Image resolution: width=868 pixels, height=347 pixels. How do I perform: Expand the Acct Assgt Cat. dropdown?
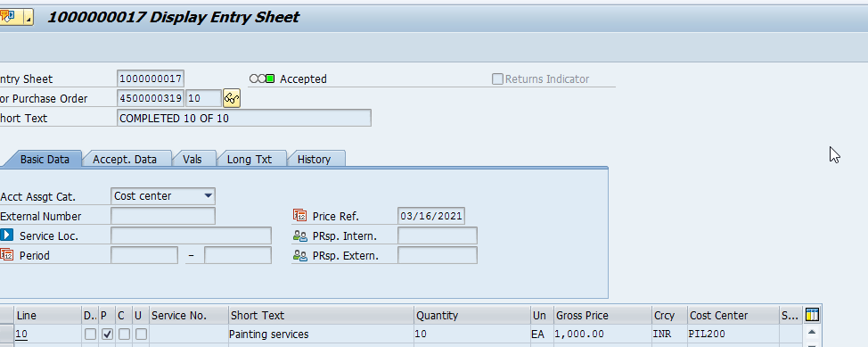[x=209, y=195]
